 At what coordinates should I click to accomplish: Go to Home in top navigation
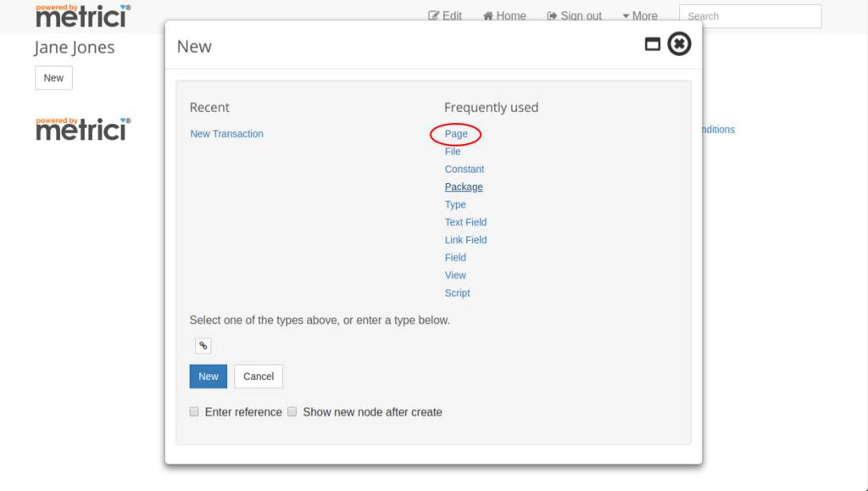point(504,15)
